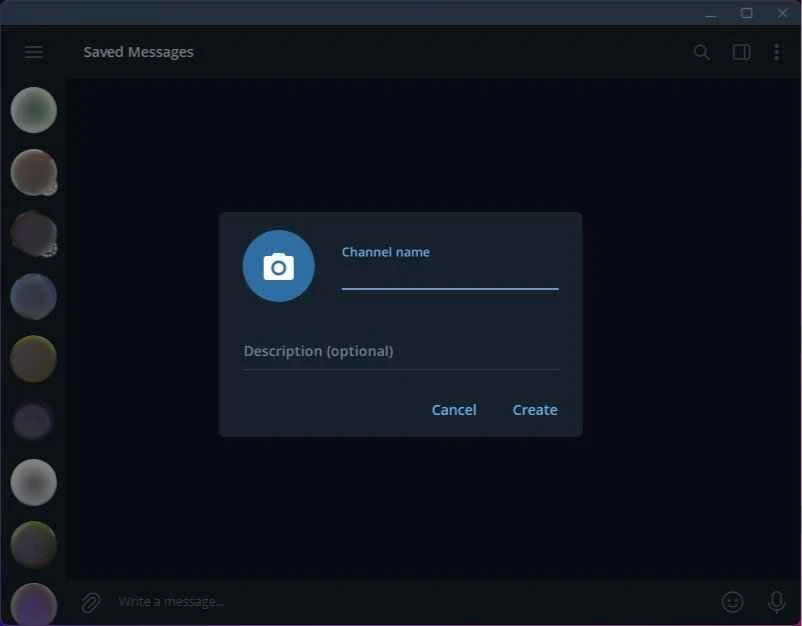The width and height of the screenshot is (802, 626).
Task: Open the emoji picker
Action: (732, 602)
